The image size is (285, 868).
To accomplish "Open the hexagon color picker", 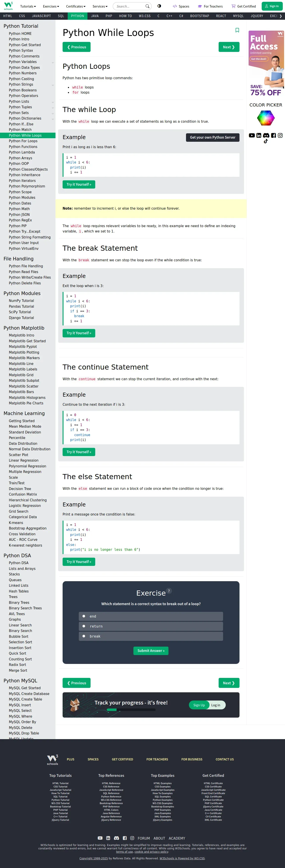I will [x=266, y=118].
